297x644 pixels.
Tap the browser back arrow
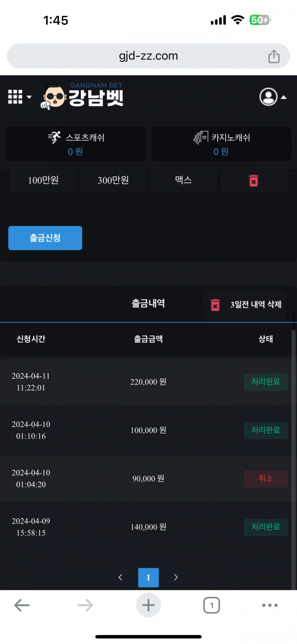point(22,605)
